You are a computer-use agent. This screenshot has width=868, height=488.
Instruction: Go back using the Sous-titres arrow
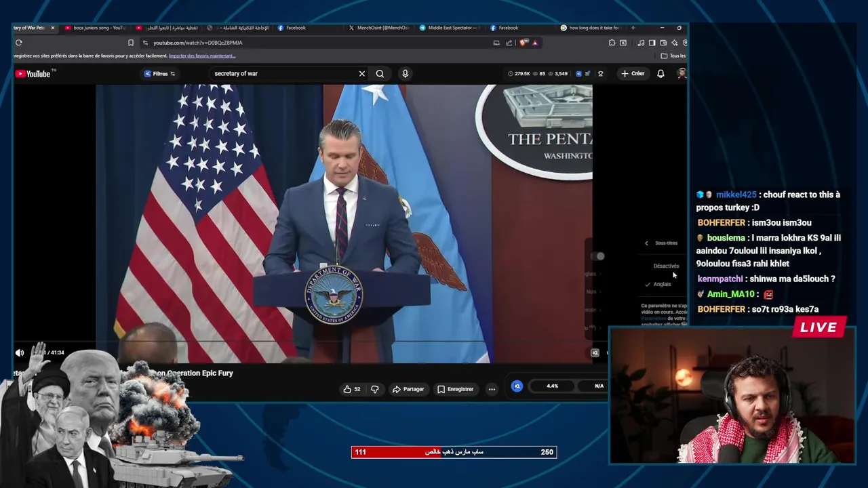646,243
